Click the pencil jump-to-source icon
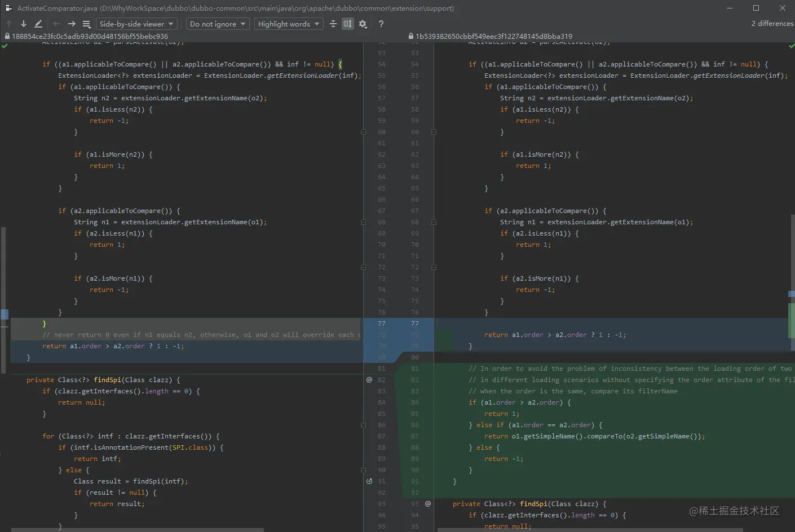Viewport: 795px width, 532px height. [x=38, y=24]
